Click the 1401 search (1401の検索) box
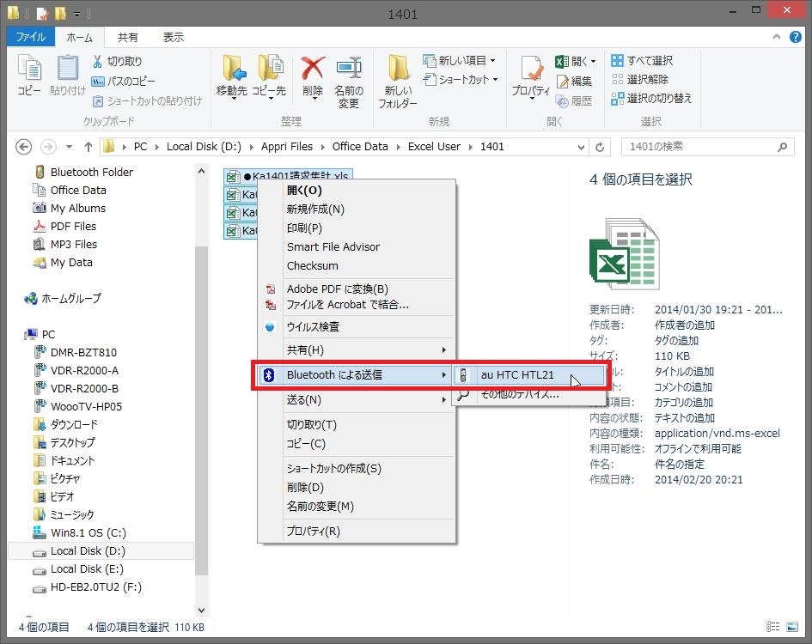 point(707,147)
